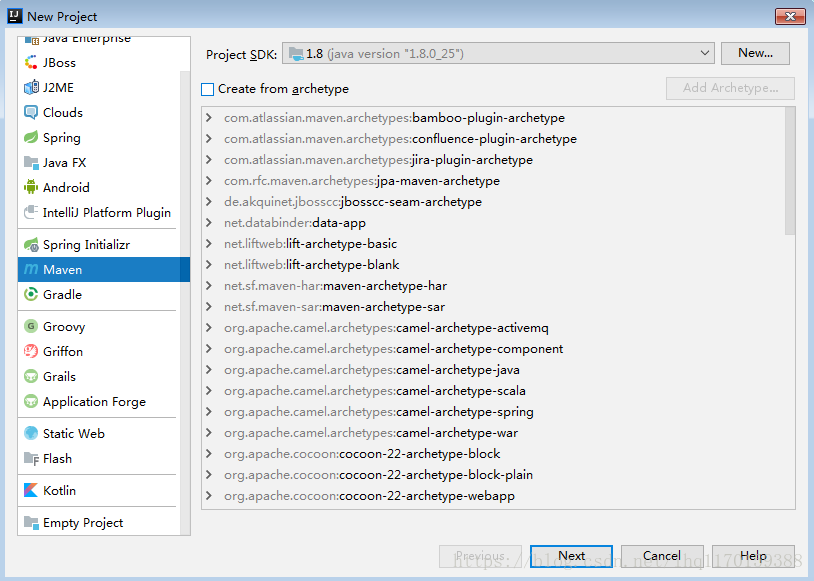Click the Kotlin logo icon
Screen dimensions: 814x581
31,490
